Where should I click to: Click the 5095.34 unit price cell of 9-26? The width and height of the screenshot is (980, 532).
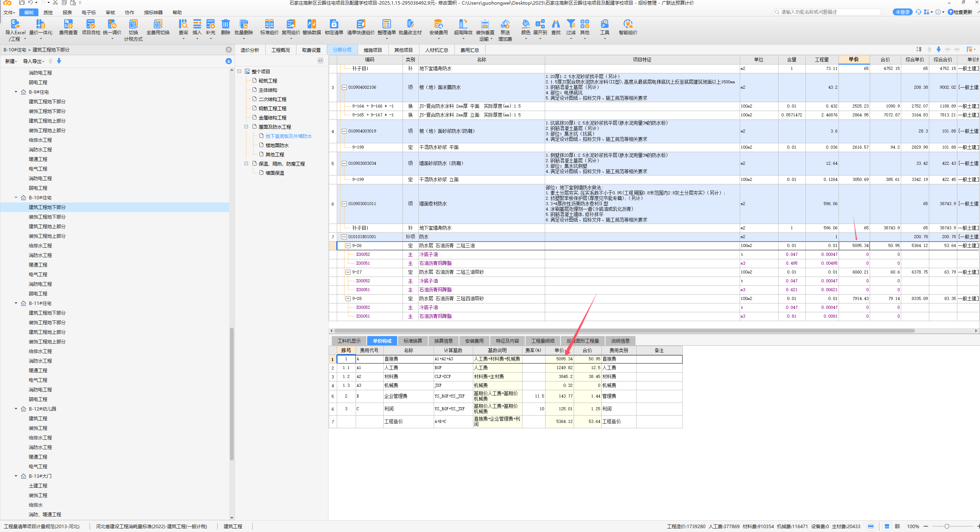click(854, 245)
